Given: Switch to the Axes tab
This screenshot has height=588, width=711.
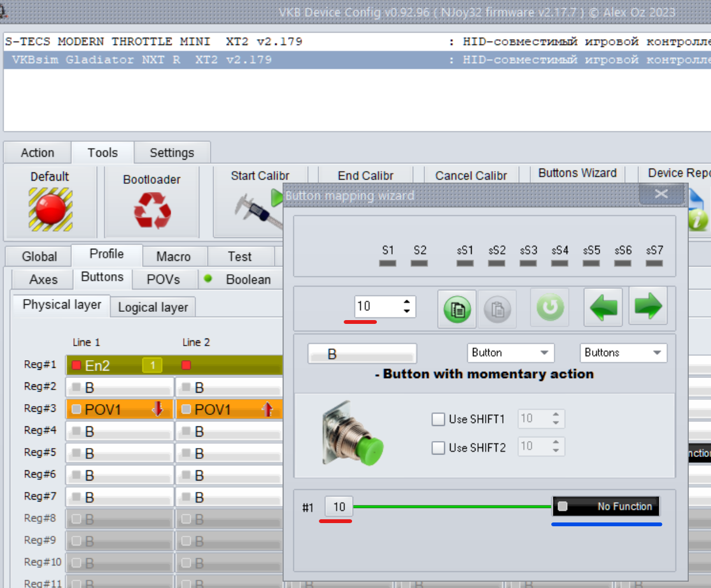Looking at the screenshot, I should [x=43, y=279].
